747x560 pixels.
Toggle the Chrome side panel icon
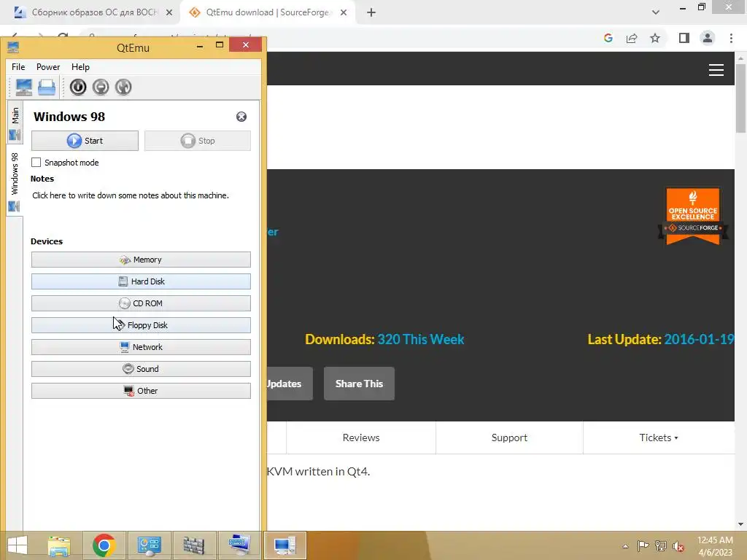click(x=684, y=38)
